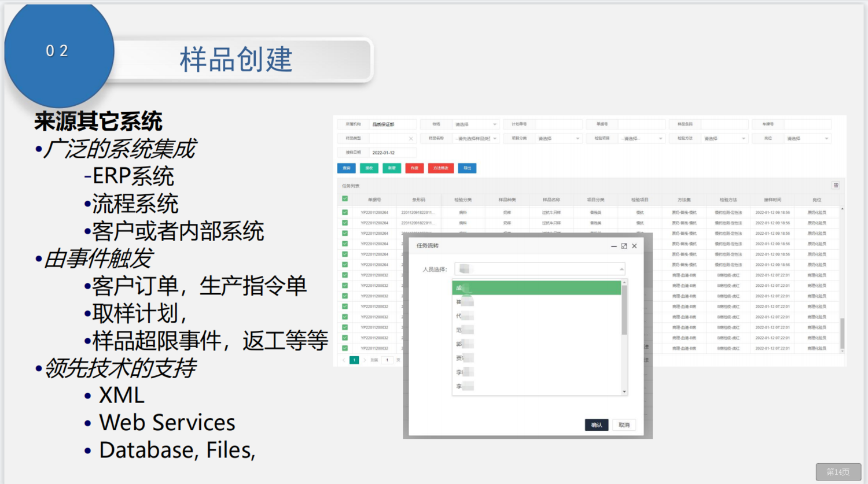
Task: Focus the 计划单号 input field
Action: [x=558, y=124]
